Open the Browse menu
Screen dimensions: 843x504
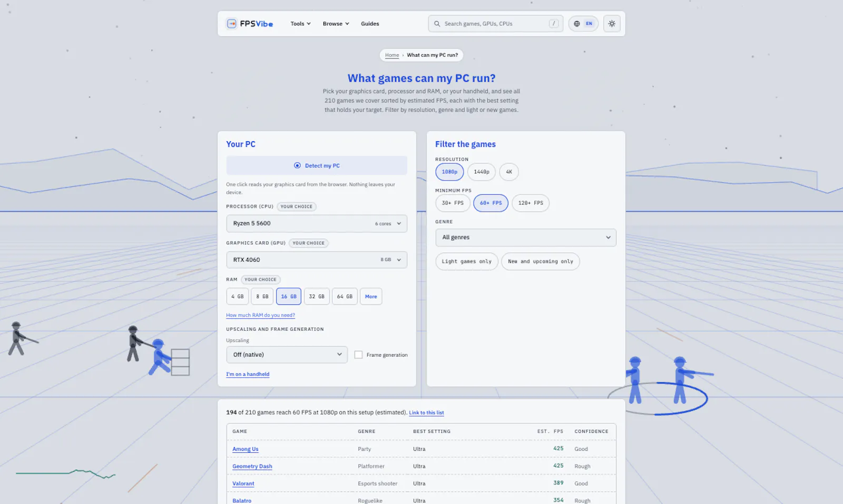pyautogui.click(x=336, y=24)
